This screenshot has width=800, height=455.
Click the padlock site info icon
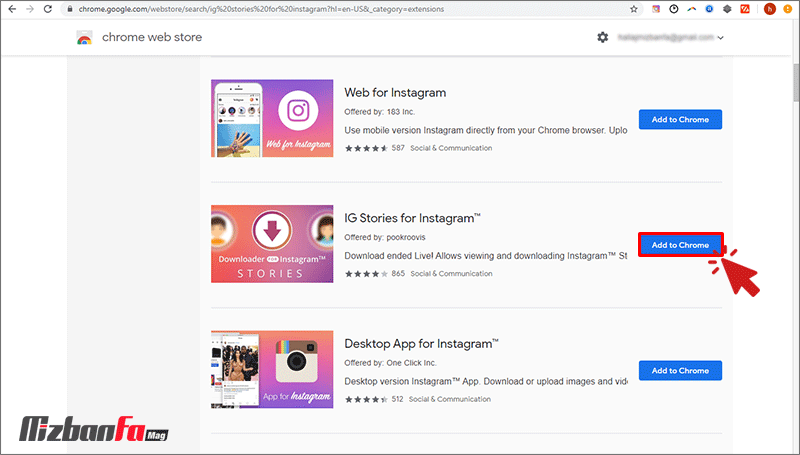point(71,9)
